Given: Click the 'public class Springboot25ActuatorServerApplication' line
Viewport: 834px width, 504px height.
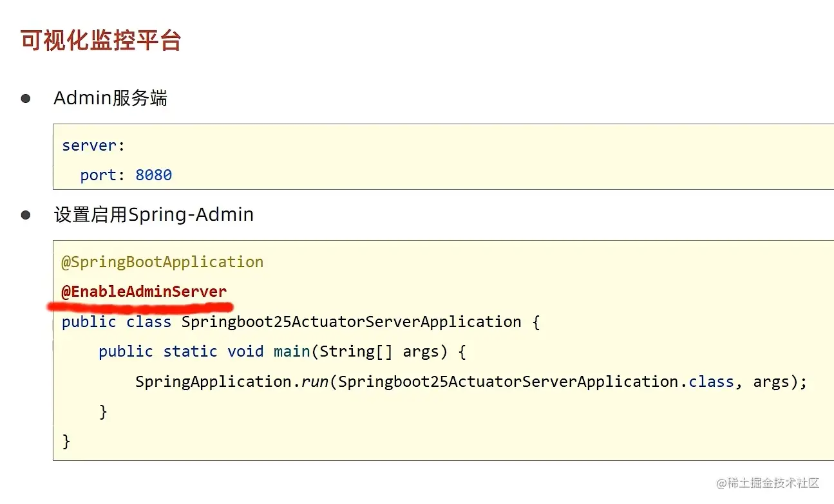Looking at the screenshot, I should (301, 322).
